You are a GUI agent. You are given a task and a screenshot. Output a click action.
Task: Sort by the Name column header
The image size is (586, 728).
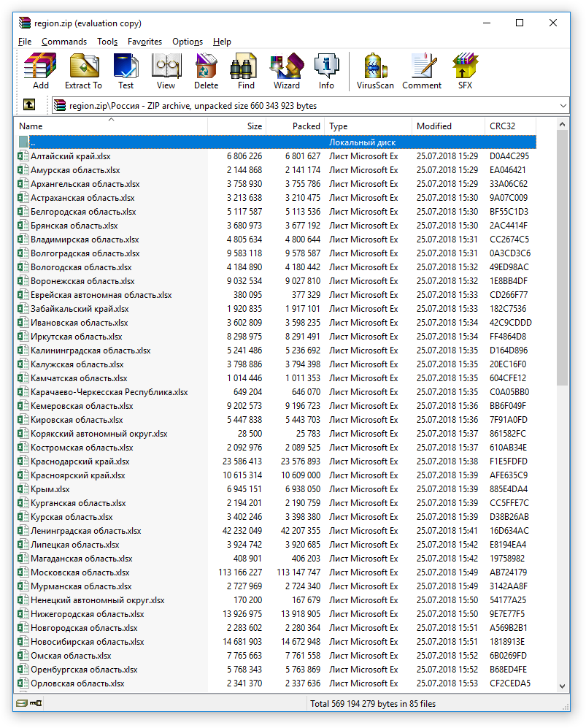click(112, 126)
